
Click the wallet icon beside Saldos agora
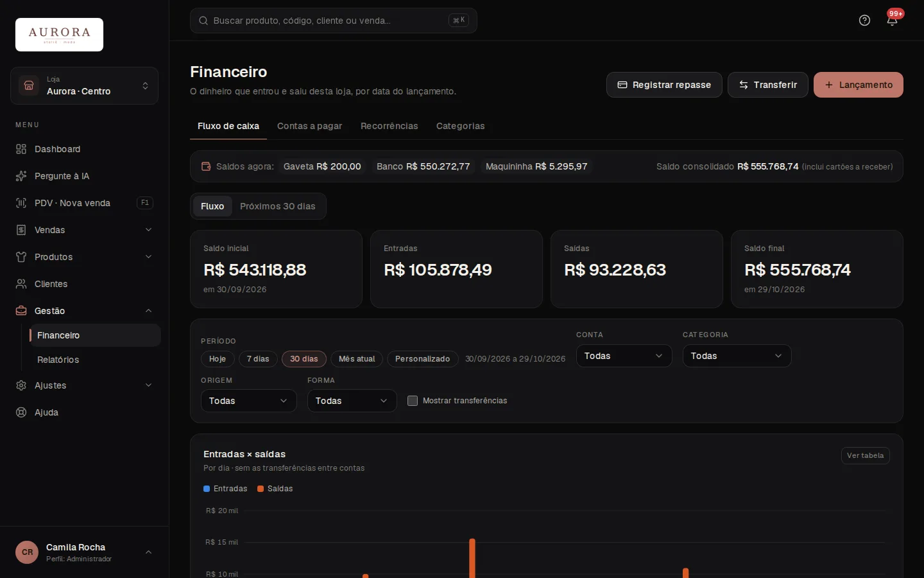point(206,166)
